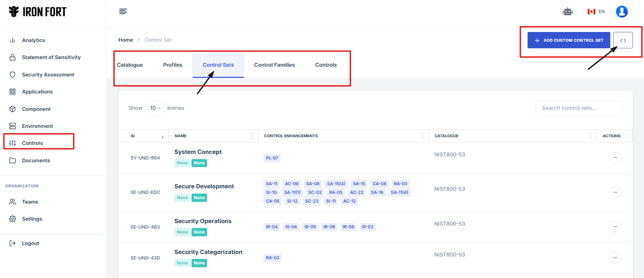Select the Profiles tab
Viewport: 644px width, 278px height.
(x=172, y=65)
